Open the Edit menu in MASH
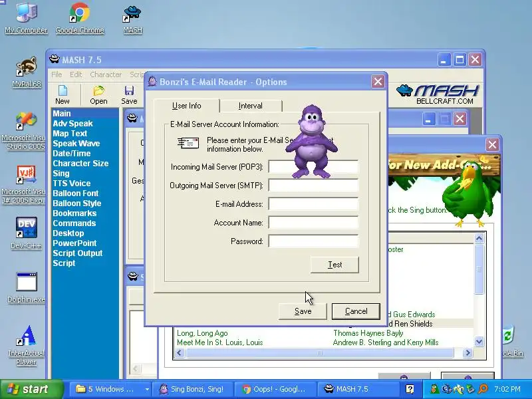Image resolution: width=532 pixels, height=399 pixels. pos(76,74)
